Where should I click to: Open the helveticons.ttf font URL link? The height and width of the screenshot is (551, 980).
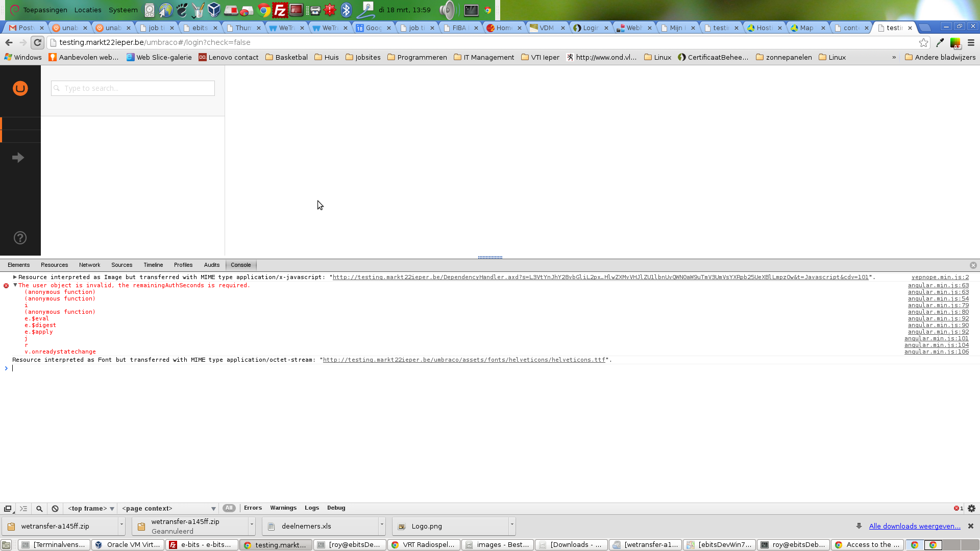coord(463,360)
